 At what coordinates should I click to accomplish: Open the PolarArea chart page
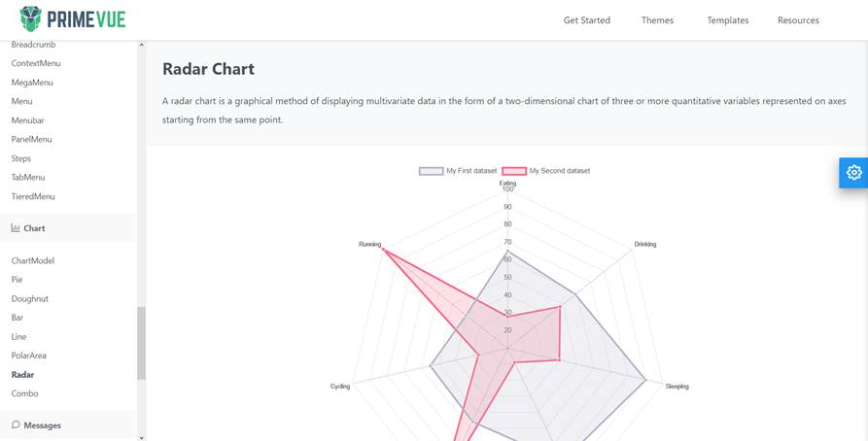tap(28, 356)
